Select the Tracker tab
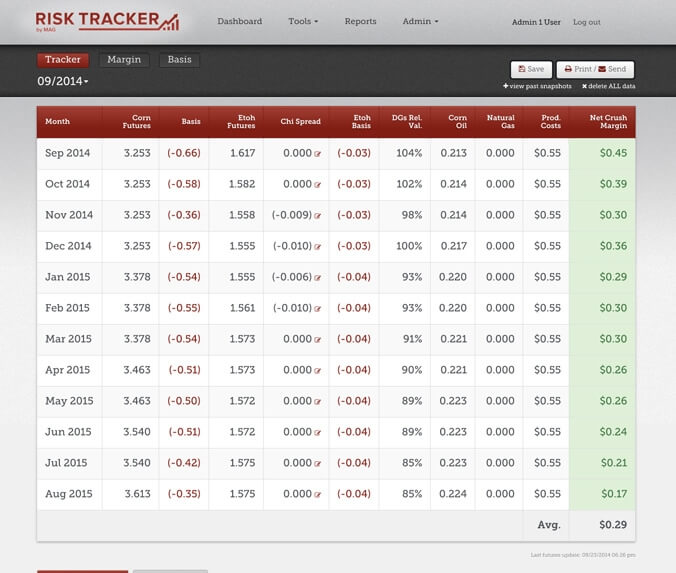676x573 pixels. (63, 59)
